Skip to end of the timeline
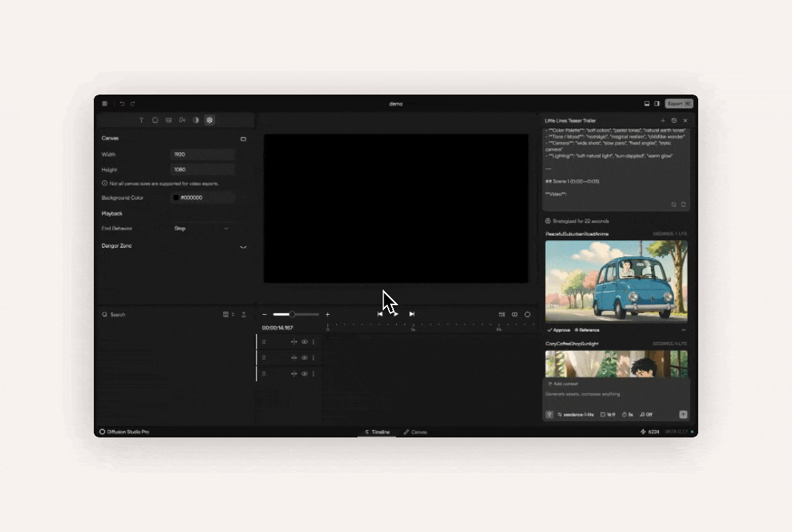The width and height of the screenshot is (792, 532). click(x=412, y=314)
